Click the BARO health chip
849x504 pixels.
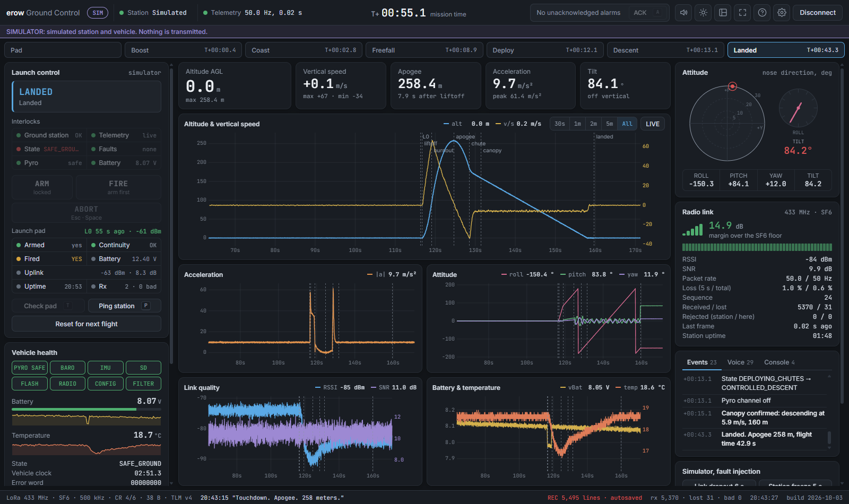click(x=67, y=368)
